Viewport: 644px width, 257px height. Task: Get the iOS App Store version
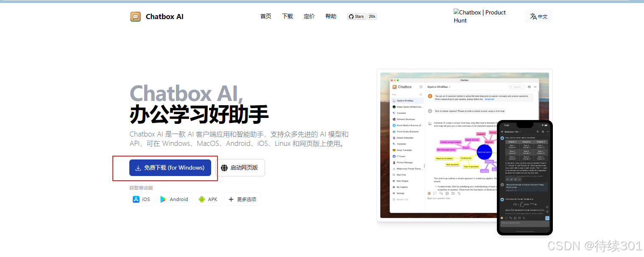click(x=142, y=199)
